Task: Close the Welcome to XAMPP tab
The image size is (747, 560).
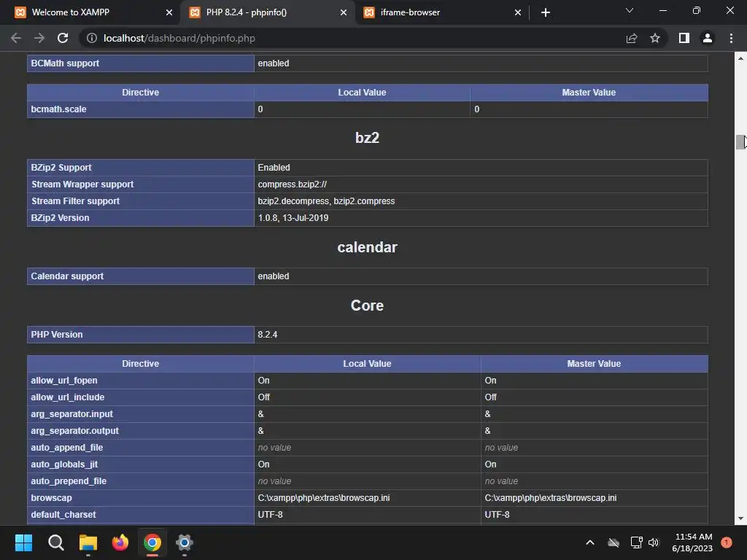Action: click(169, 12)
